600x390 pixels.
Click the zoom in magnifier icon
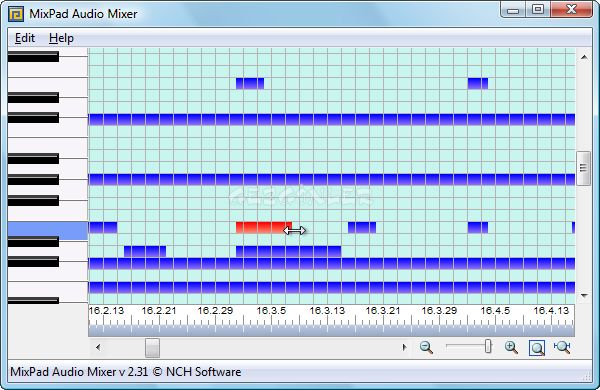511,347
